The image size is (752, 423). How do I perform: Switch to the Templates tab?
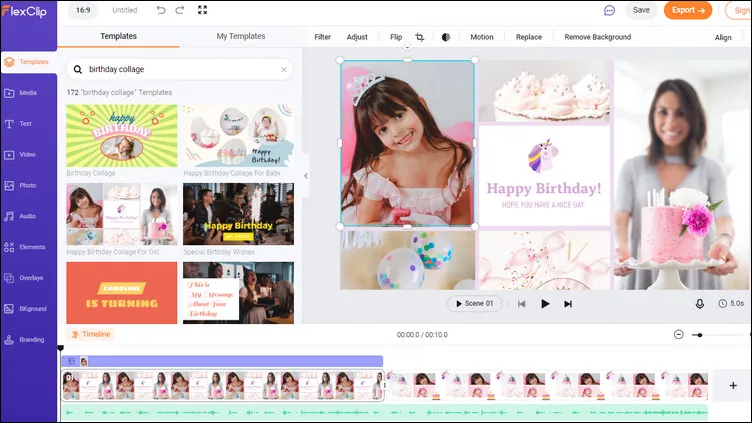(118, 36)
